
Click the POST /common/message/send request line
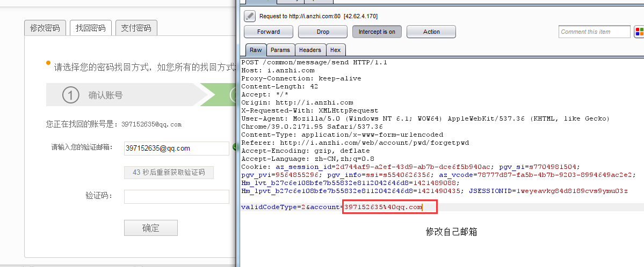[314, 62]
